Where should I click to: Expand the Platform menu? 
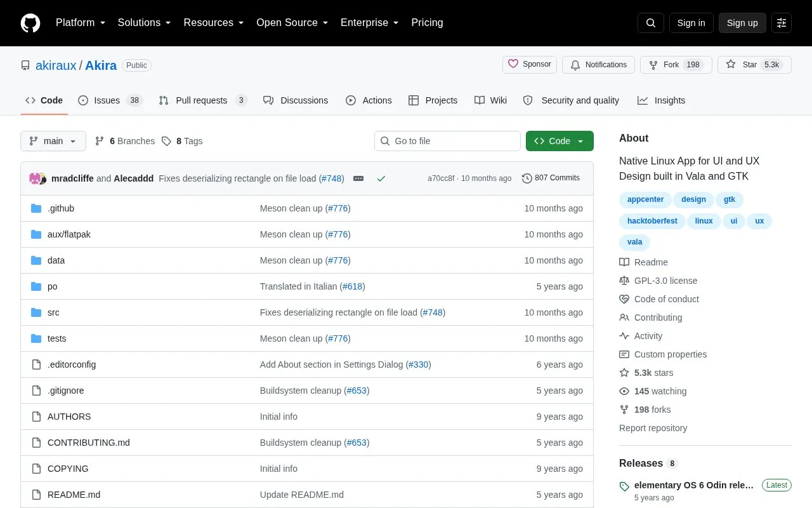click(81, 23)
